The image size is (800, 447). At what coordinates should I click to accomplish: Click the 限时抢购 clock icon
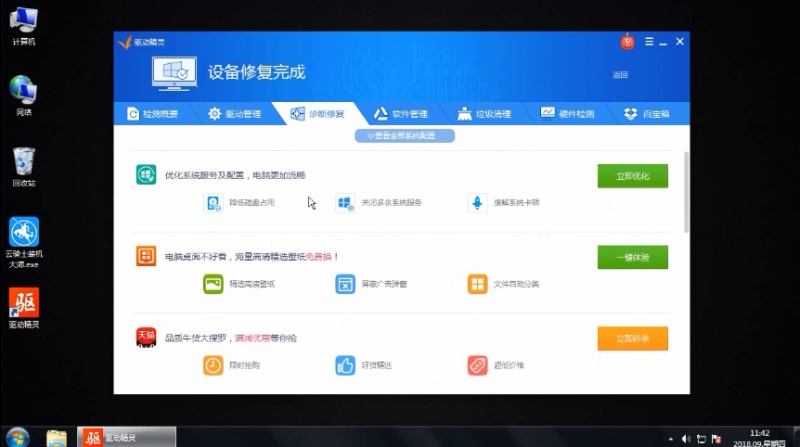(213, 365)
